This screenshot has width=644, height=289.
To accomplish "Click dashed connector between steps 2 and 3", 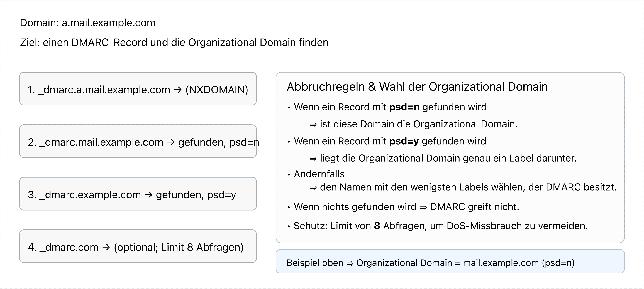I will click(138, 167).
